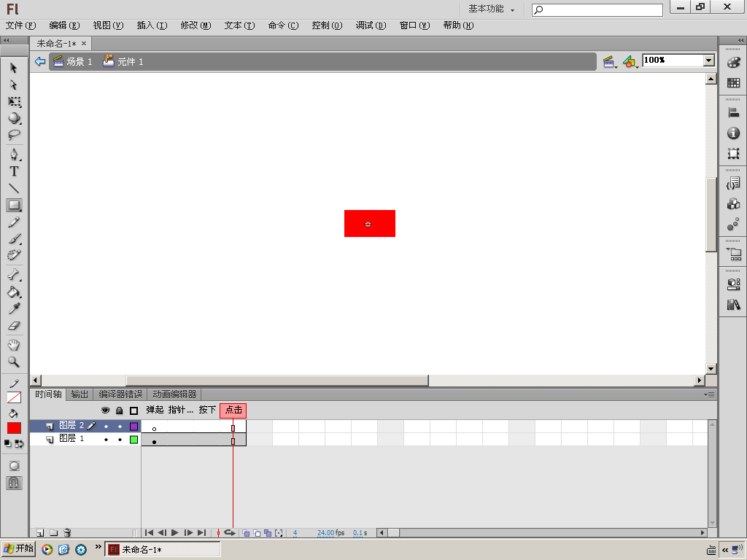Open the 基本功能 workspace dropdown

pyautogui.click(x=491, y=9)
